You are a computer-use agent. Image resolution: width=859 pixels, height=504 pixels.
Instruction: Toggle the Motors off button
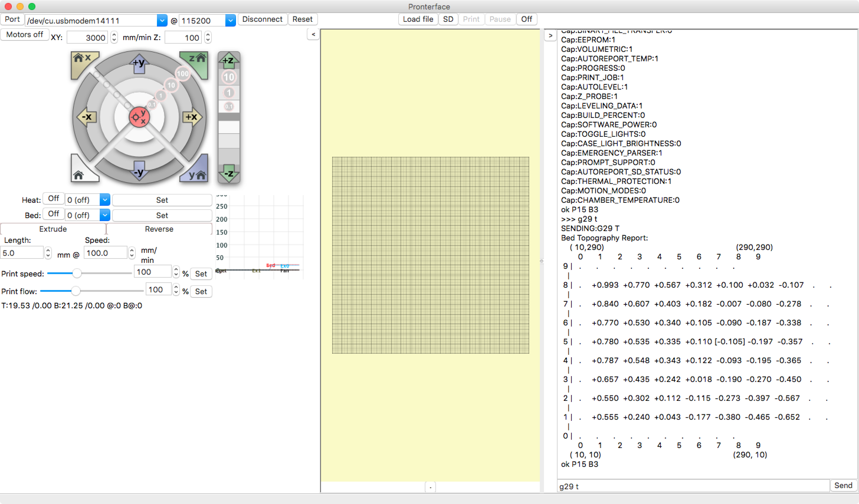tap(24, 35)
